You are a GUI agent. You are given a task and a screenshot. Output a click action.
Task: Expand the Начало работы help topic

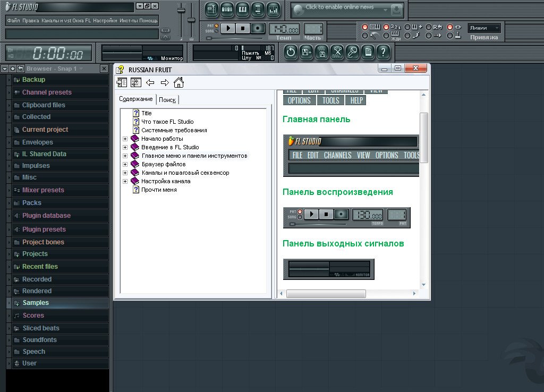coord(125,139)
